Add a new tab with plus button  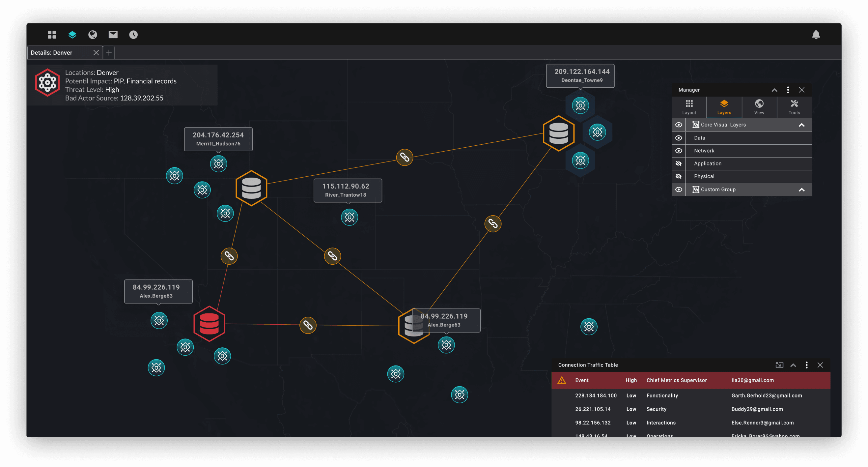click(108, 53)
